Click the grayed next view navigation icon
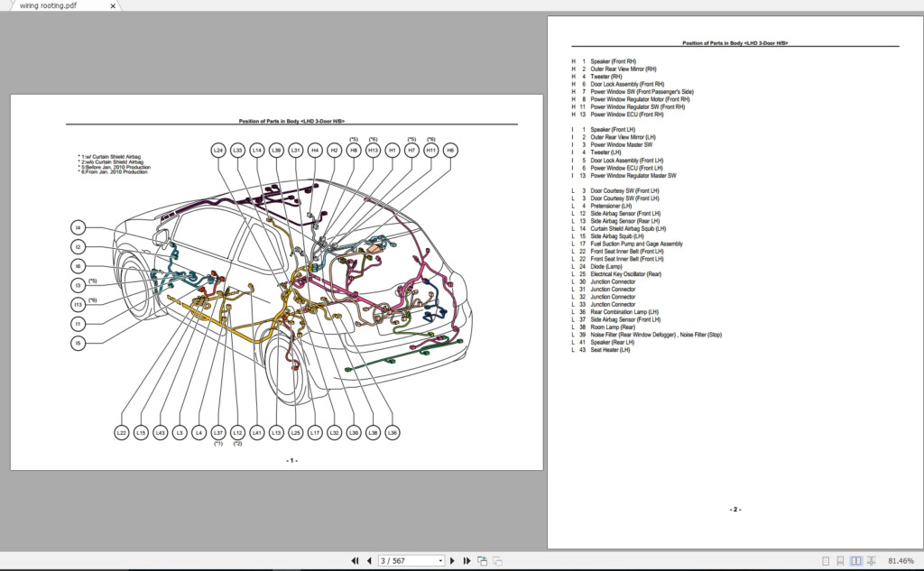The image size is (924, 571). tap(497, 561)
